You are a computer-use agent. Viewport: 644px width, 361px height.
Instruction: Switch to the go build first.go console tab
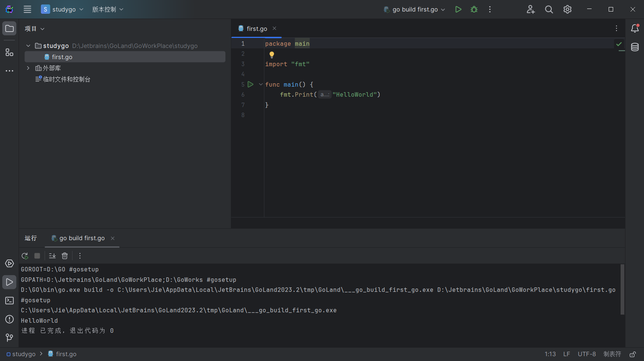[x=82, y=238]
